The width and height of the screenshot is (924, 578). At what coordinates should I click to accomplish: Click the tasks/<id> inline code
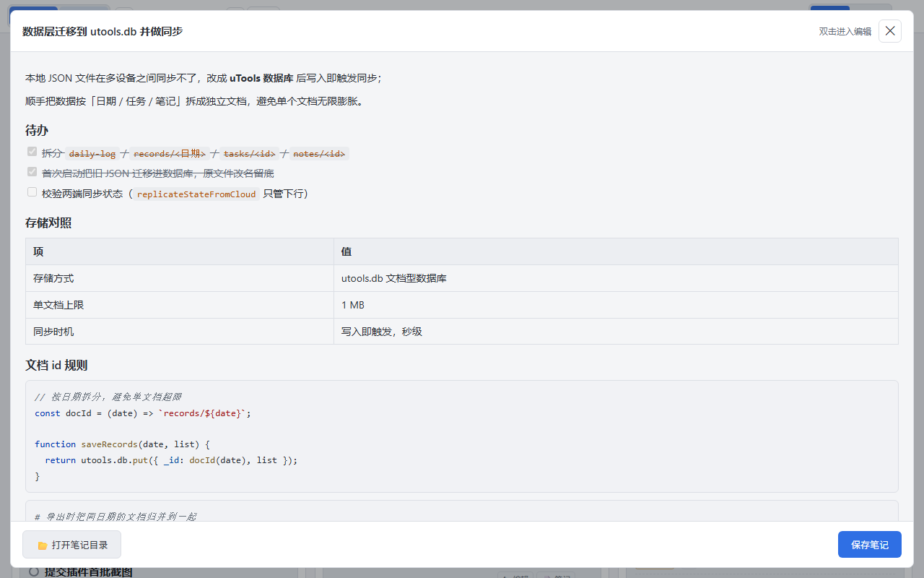[x=250, y=154]
